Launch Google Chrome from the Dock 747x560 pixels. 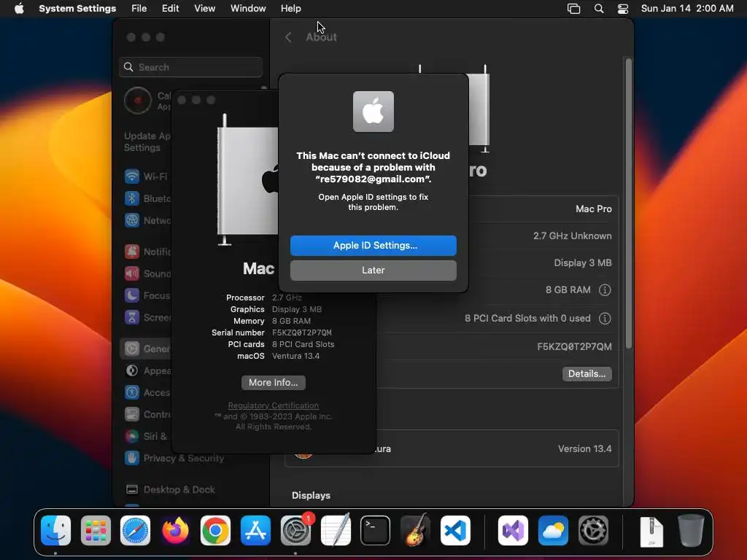215,530
